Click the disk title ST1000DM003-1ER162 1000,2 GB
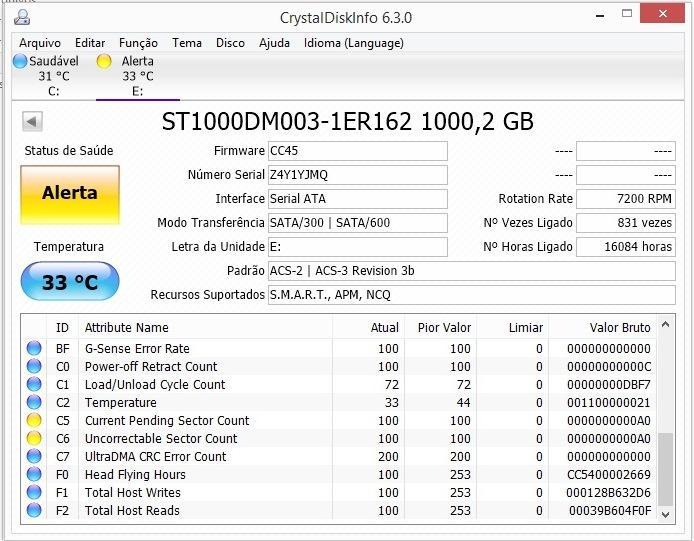694x541 pixels. pos(347,121)
